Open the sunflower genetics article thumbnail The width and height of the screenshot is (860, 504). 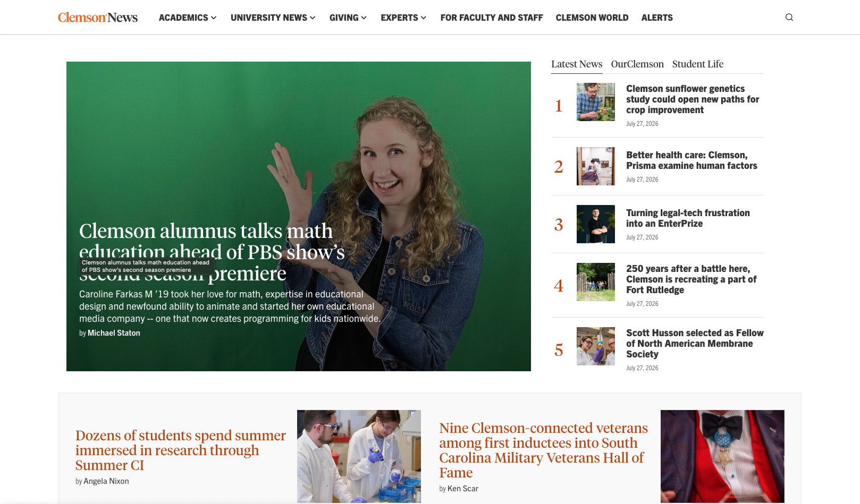596,102
